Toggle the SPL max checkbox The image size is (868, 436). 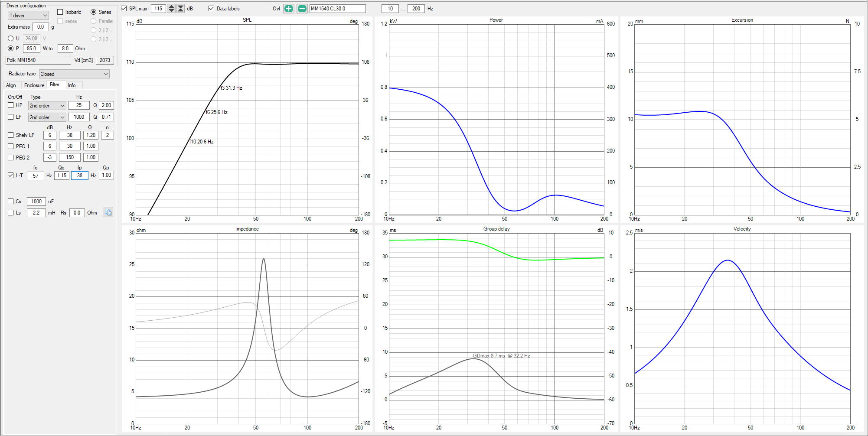coord(124,9)
